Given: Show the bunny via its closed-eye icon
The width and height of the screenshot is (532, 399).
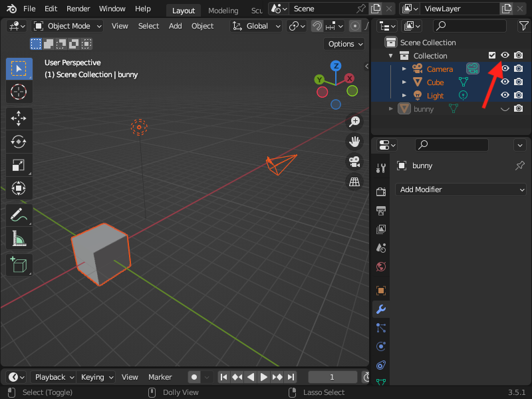Looking at the screenshot, I should point(505,108).
